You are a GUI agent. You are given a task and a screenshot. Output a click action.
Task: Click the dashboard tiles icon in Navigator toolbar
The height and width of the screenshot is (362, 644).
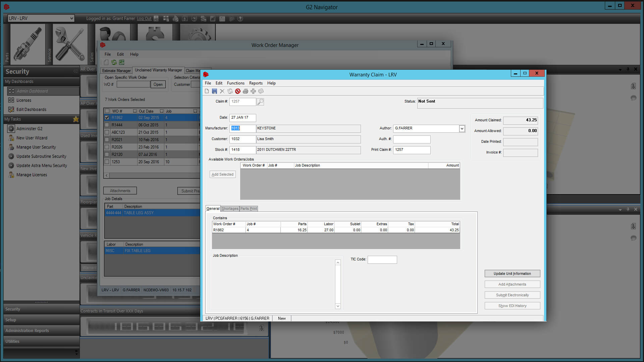point(166,19)
